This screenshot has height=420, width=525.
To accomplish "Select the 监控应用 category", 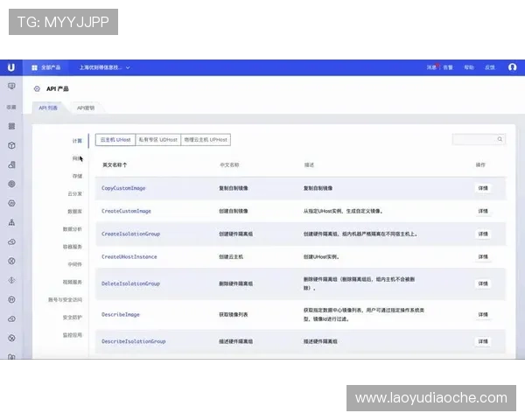I will [x=73, y=335].
